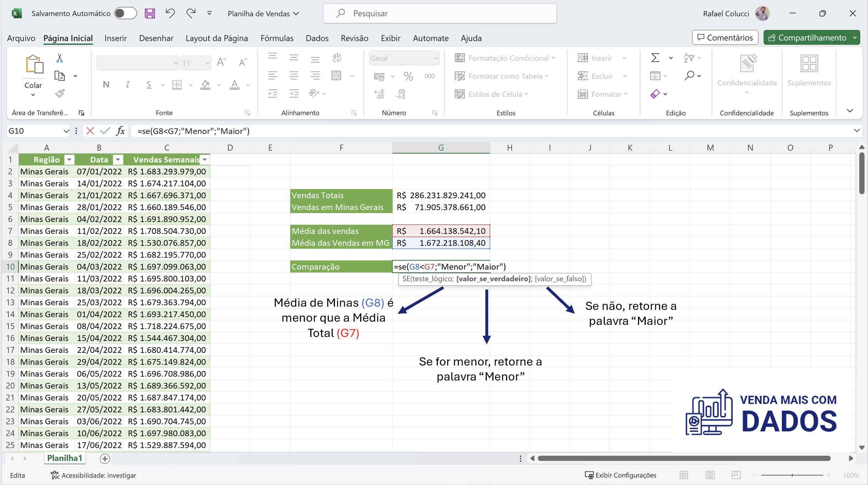
Task: Click the Merge and Center icon
Action: click(336, 76)
